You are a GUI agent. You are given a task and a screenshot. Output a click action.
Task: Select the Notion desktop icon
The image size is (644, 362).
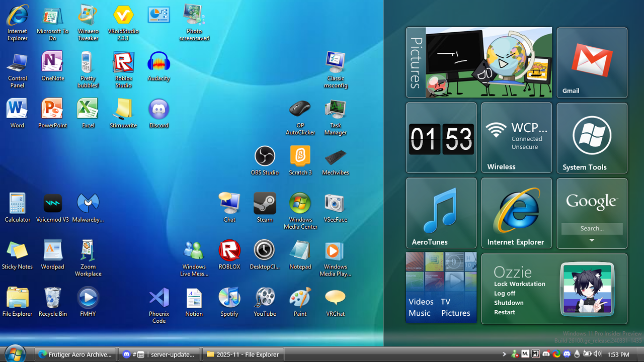pyautogui.click(x=194, y=302)
